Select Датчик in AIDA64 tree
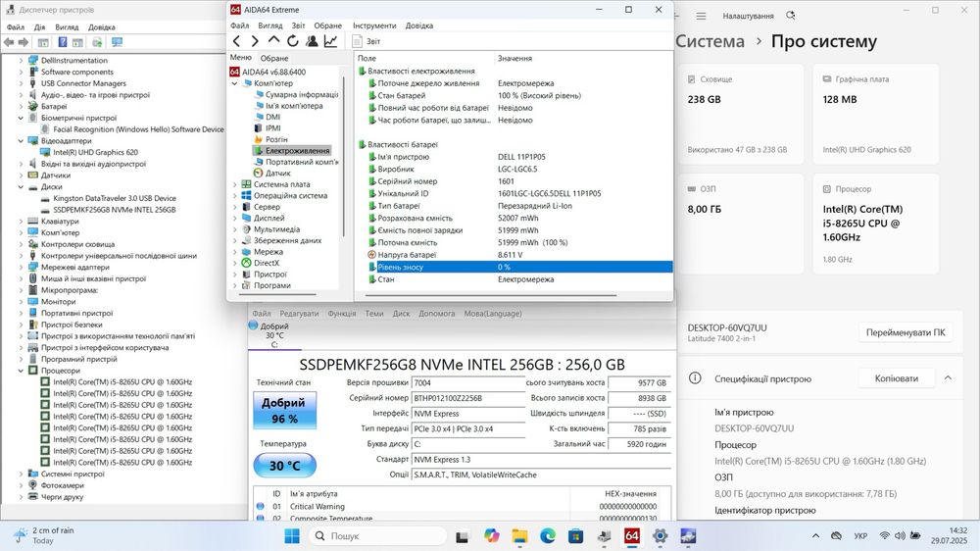 277,174
